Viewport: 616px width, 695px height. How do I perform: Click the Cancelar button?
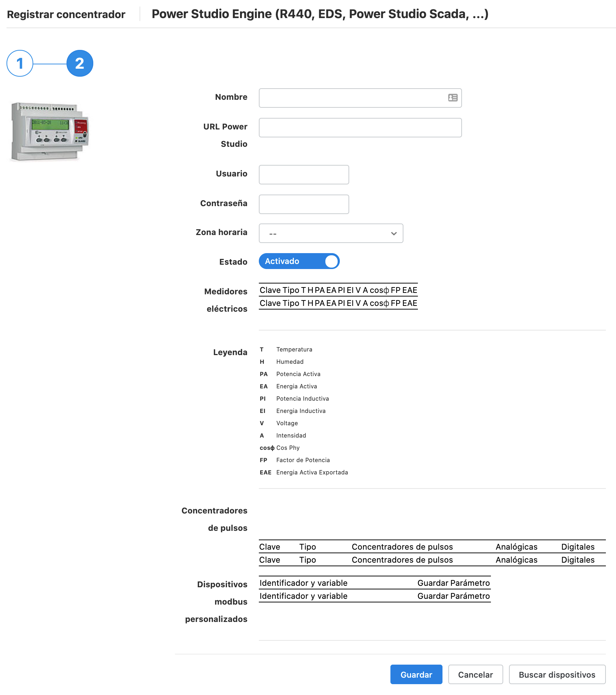[x=475, y=674]
